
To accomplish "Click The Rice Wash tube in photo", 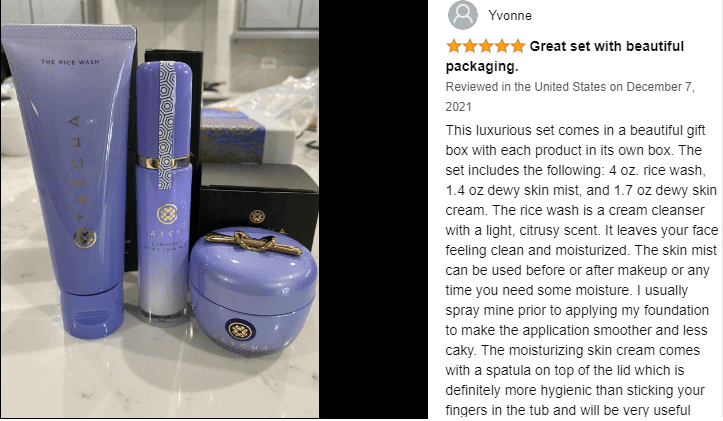I will pos(68,180).
